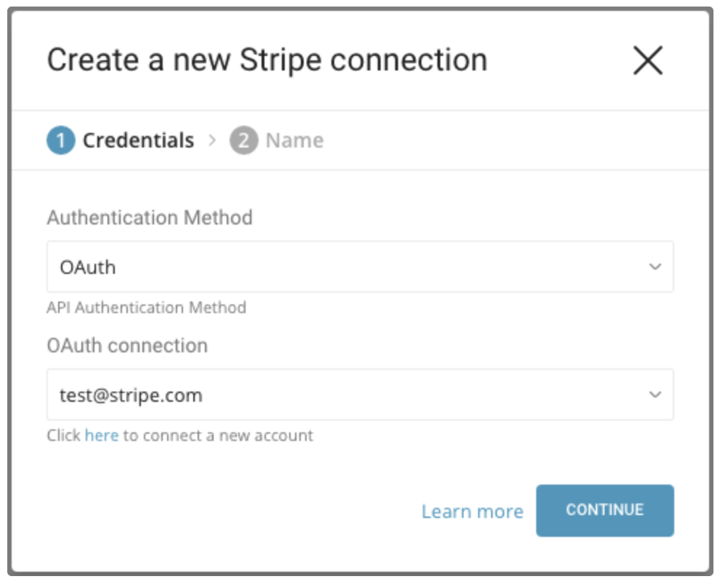Jump to the Name step
The height and width of the screenshot is (587, 728).
point(294,140)
